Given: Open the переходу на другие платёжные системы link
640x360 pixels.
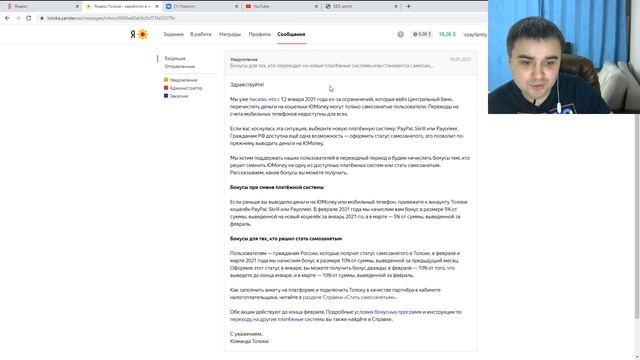Looking at the screenshot, I should point(277,319).
